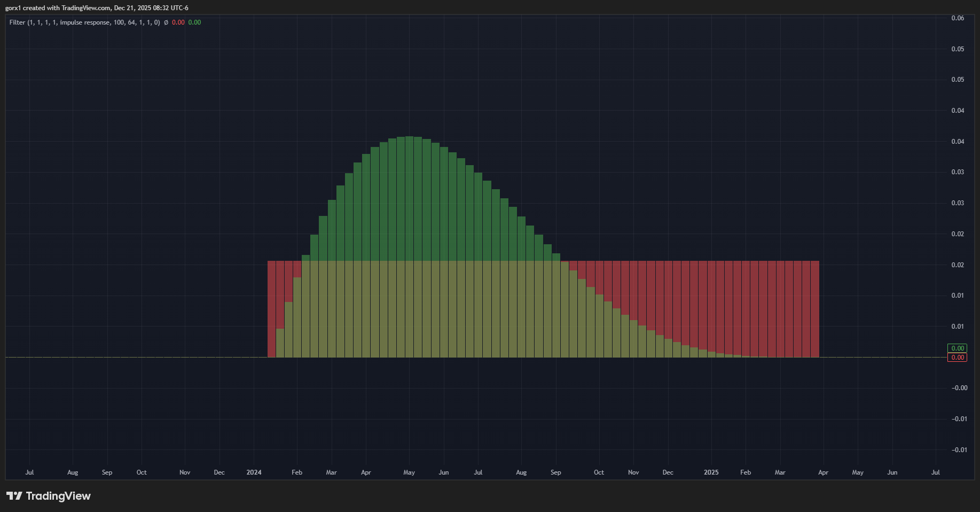The height and width of the screenshot is (512, 980).
Task: Click the −0.00 price axis label
Action: [x=959, y=388]
